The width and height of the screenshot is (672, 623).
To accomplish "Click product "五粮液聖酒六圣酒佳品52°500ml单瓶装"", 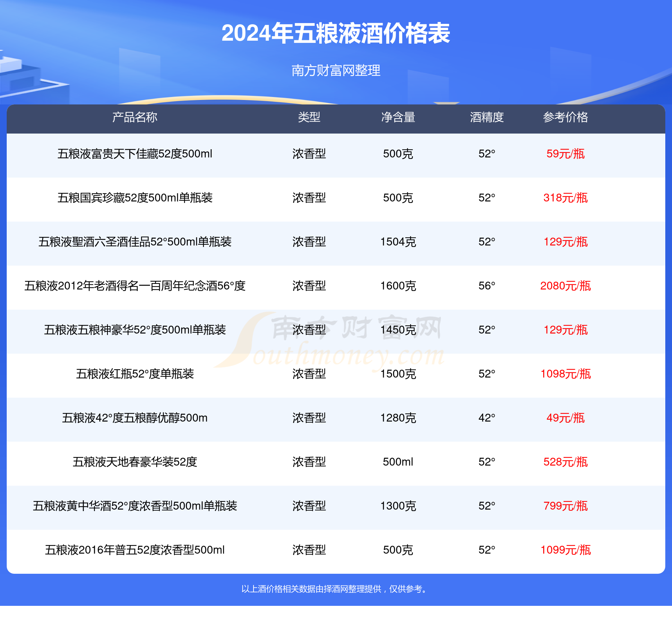I will 135,242.
